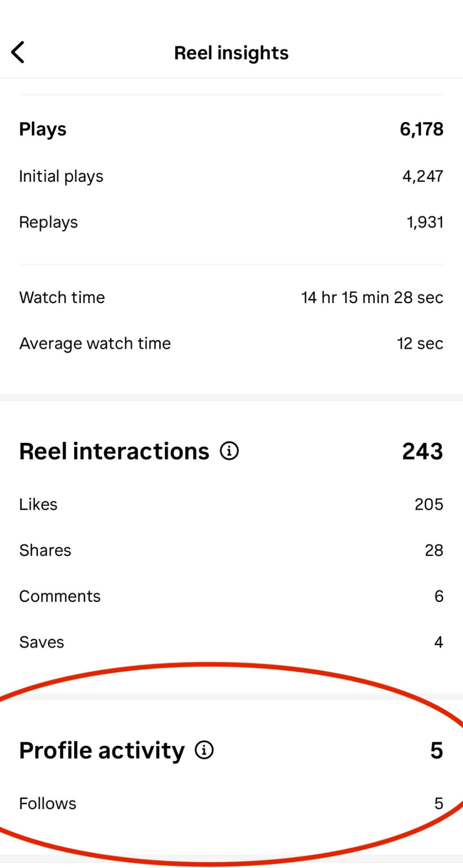Select the Likes row label
This screenshot has width=463, height=868.
(x=38, y=504)
